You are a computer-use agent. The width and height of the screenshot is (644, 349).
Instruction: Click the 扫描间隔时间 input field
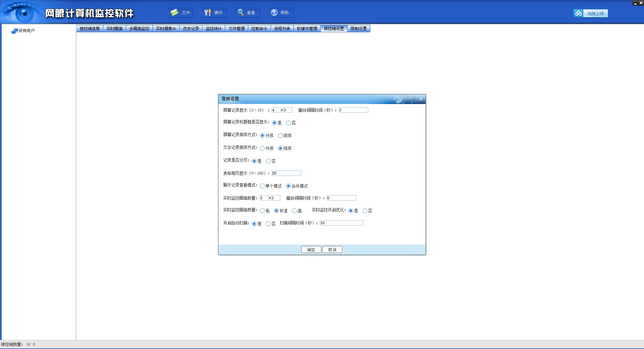(341, 223)
